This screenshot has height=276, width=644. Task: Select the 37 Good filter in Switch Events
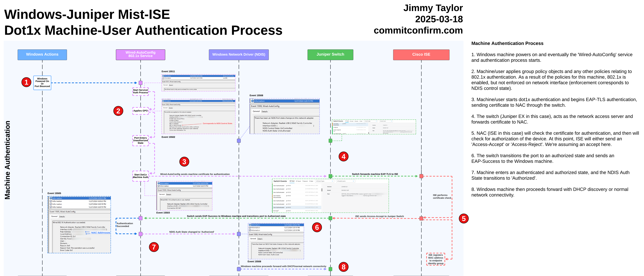(x=298, y=181)
